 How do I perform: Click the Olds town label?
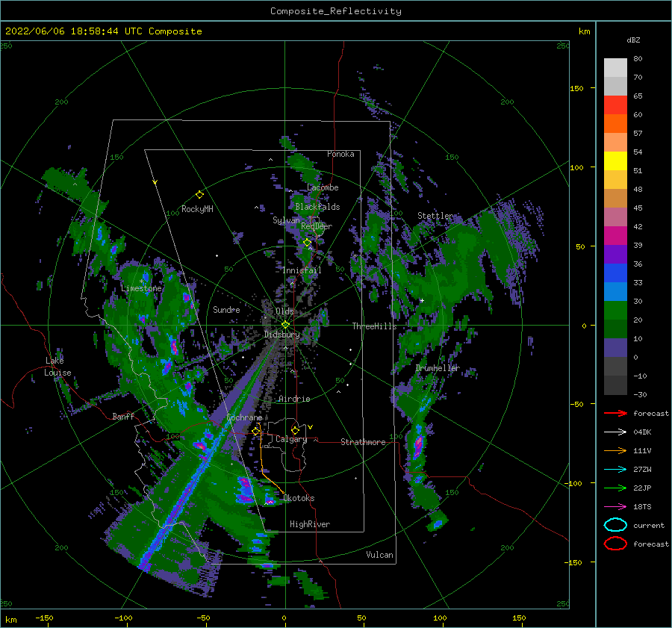284,311
